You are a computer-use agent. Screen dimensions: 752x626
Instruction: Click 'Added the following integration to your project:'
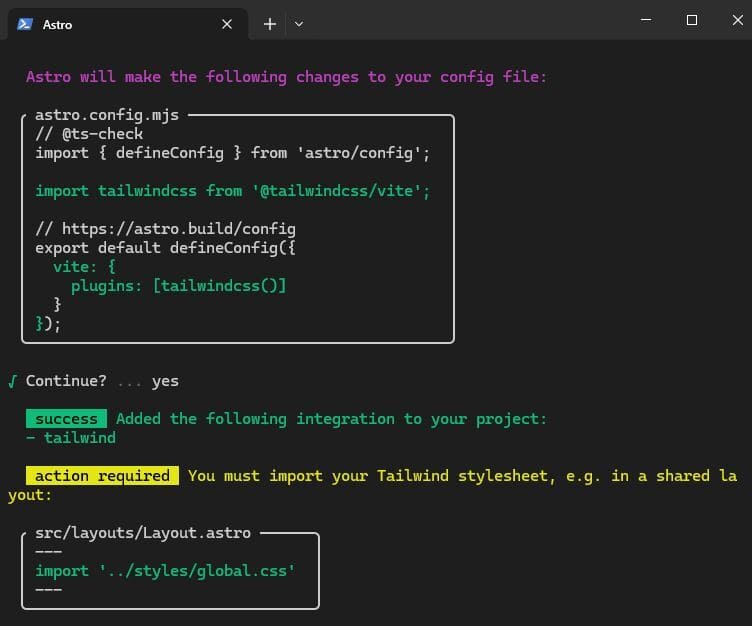coord(331,419)
